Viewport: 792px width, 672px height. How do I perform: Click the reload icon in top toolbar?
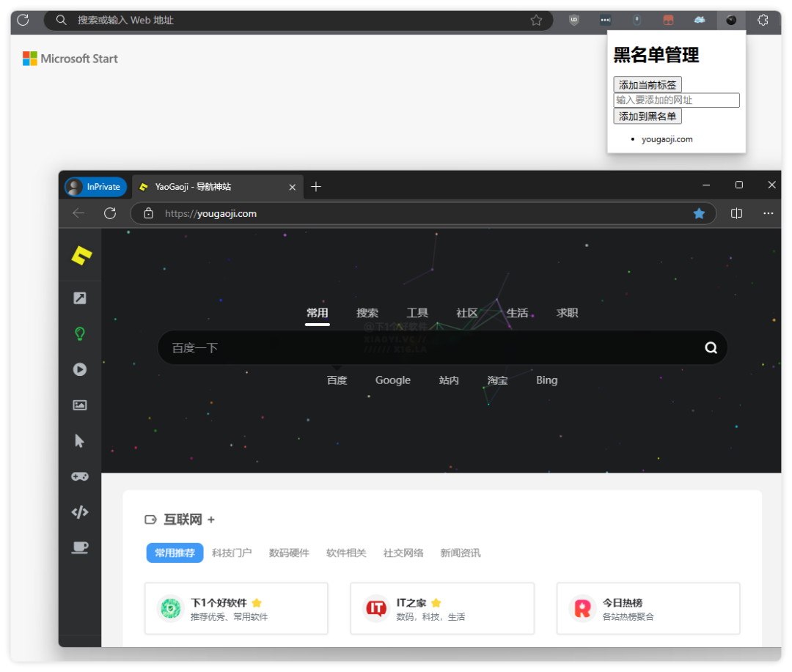[x=23, y=21]
